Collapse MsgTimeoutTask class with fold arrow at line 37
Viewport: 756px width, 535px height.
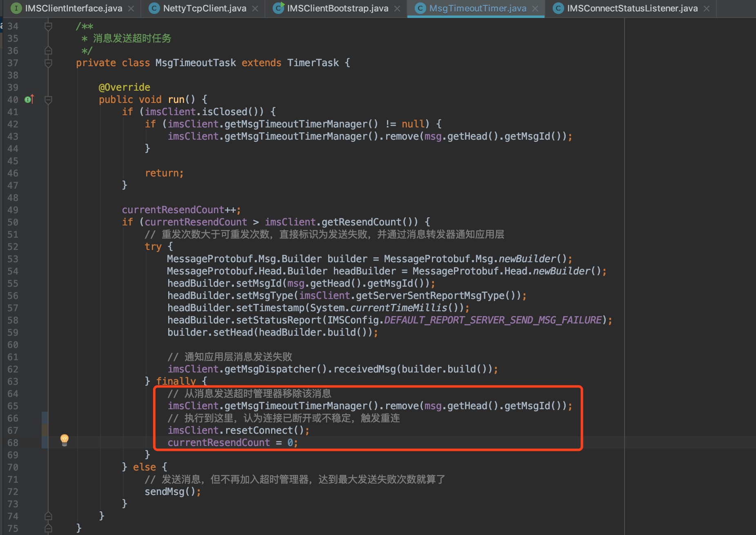[x=48, y=62]
